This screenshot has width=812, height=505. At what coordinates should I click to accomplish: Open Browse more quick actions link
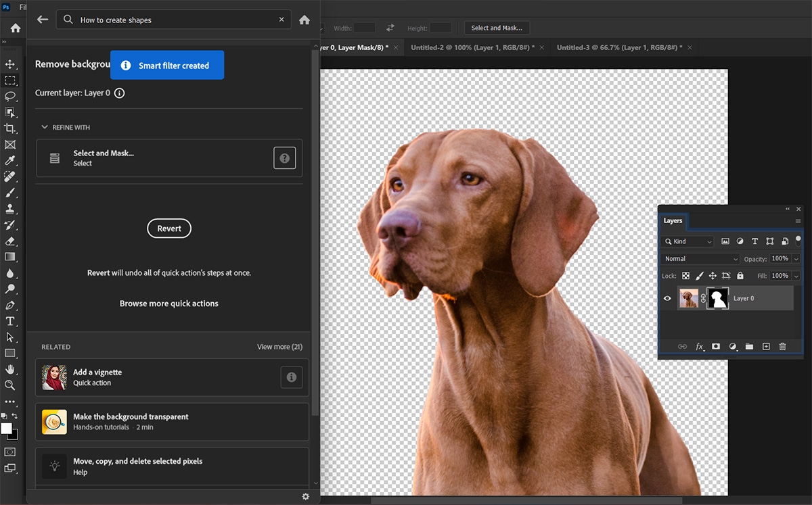click(169, 304)
